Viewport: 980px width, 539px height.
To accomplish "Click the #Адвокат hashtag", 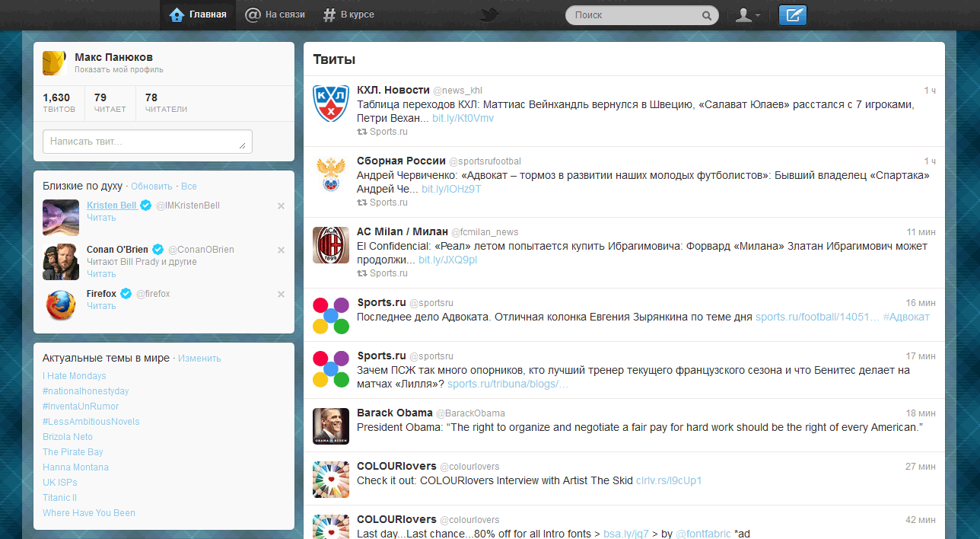I will pos(906,317).
